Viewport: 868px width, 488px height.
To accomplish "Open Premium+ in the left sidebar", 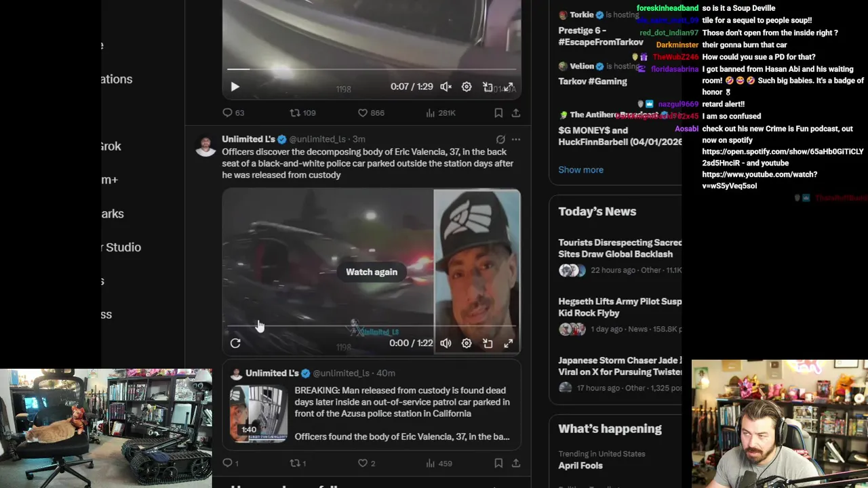I will click(110, 180).
